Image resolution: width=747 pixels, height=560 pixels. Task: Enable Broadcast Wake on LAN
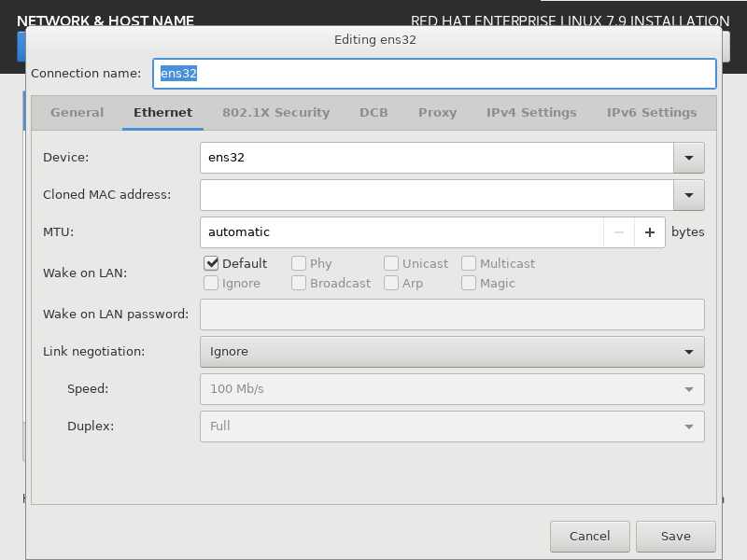click(x=300, y=283)
